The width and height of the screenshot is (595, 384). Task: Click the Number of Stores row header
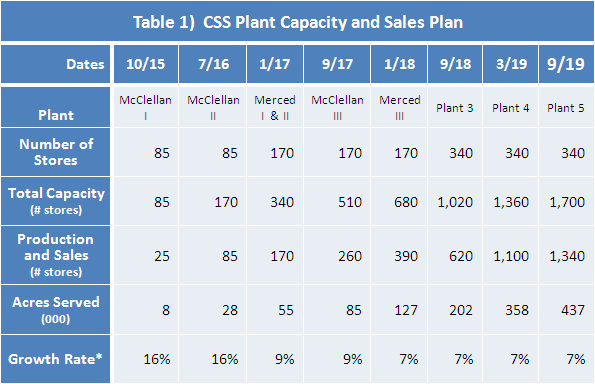coord(55,152)
